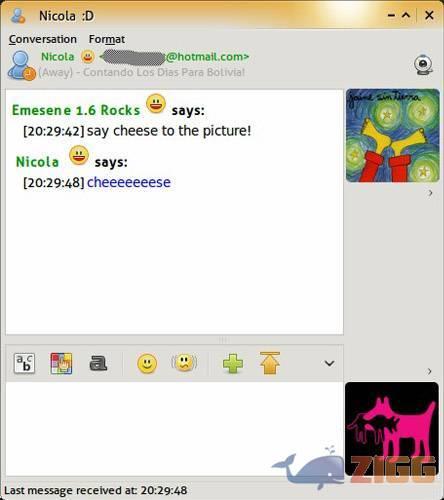Click Nicola's away status avatar icon
The width and height of the screenshot is (444, 500).
coord(21,66)
